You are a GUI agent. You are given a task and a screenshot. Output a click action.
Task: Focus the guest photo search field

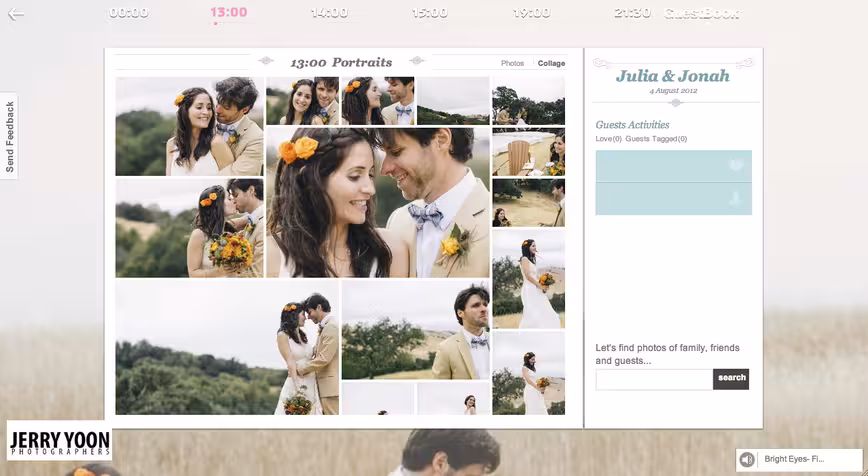[x=654, y=379]
